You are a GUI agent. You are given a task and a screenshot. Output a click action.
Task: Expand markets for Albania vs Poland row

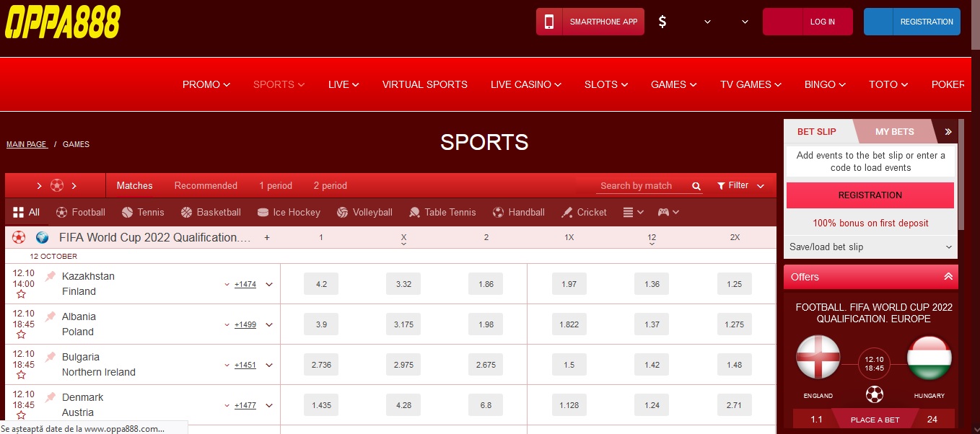pyautogui.click(x=269, y=324)
